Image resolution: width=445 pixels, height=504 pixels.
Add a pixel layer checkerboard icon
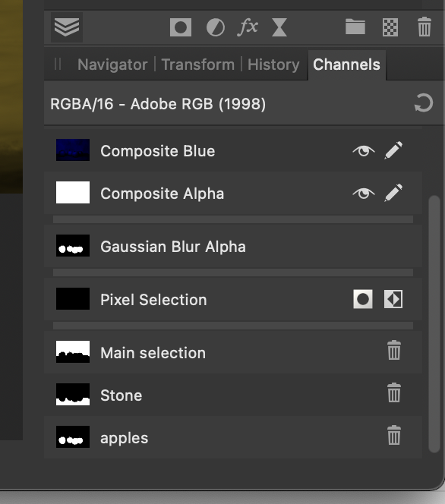click(x=390, y=27)
